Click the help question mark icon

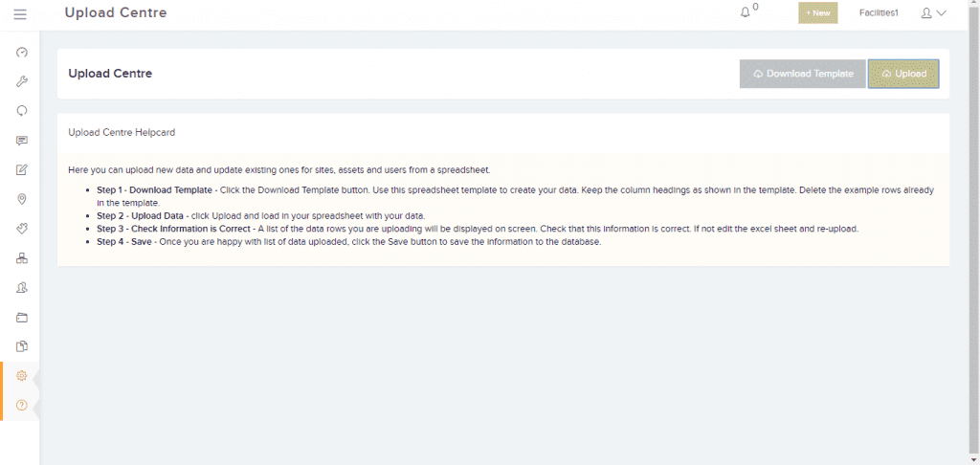pyautogui.click(x=22, y=406)
